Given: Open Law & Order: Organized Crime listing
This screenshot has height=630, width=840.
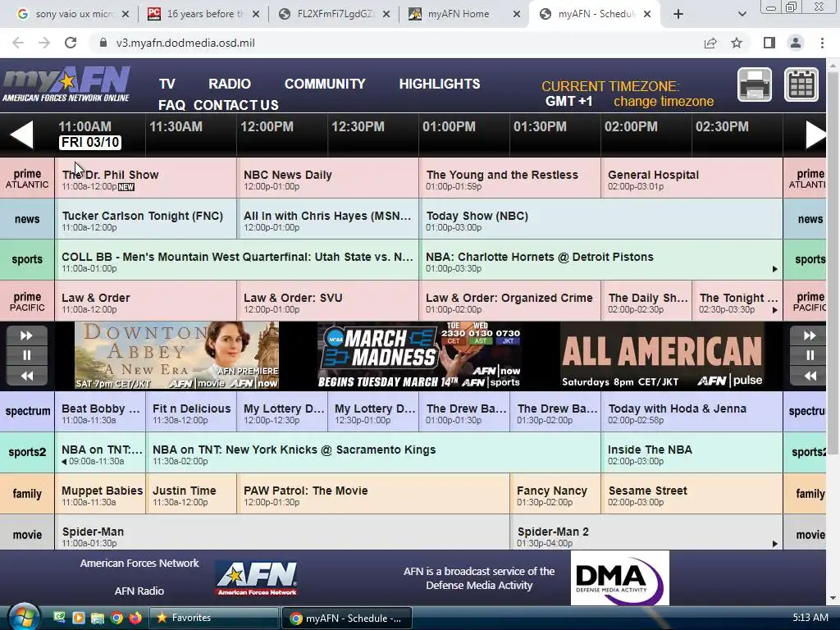Looking at the screenshot, I should [510, 302].
